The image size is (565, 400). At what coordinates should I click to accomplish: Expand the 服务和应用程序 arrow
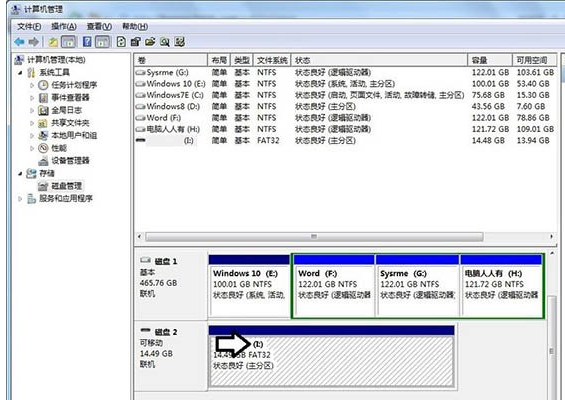[20, 199]
